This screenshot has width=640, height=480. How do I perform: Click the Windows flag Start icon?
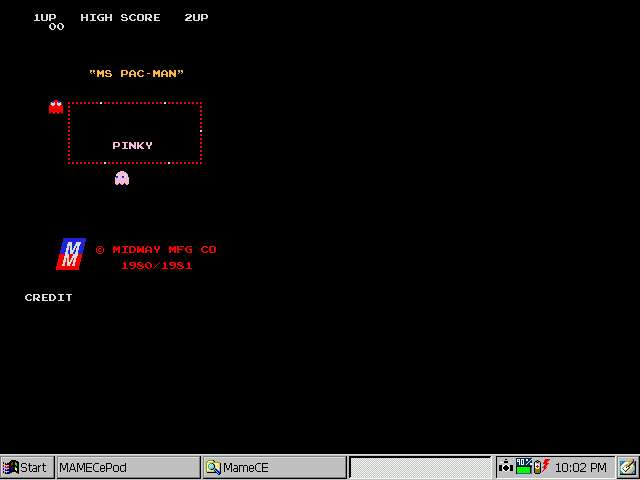[11, 467]
